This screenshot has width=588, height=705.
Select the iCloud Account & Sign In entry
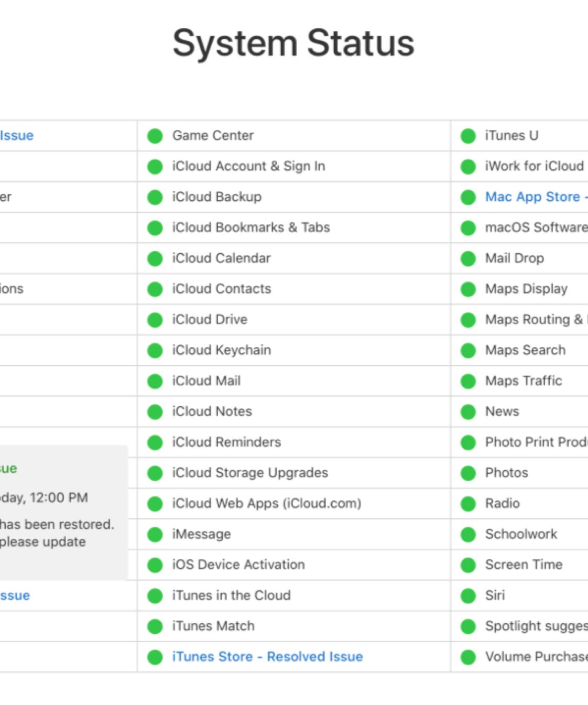point(248,166)
